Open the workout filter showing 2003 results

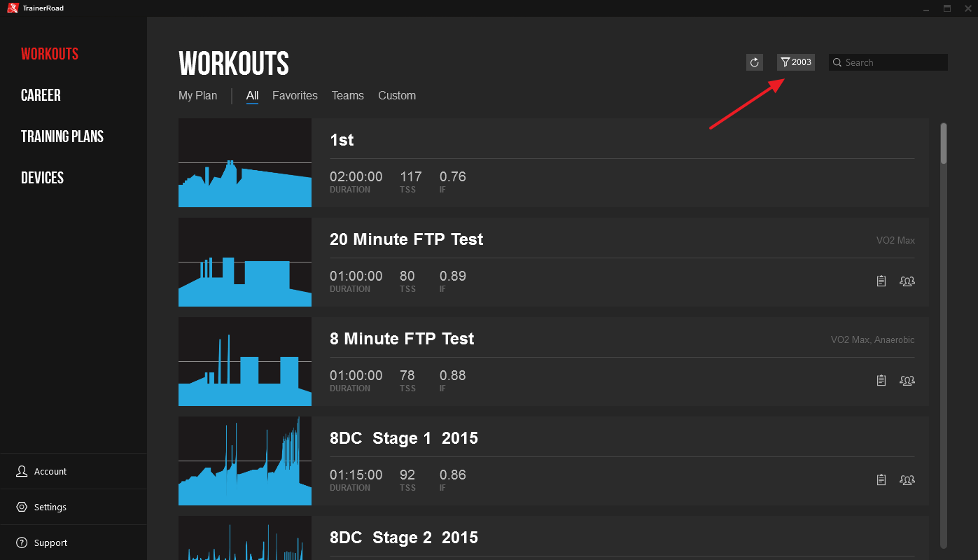tap(795, 62)
